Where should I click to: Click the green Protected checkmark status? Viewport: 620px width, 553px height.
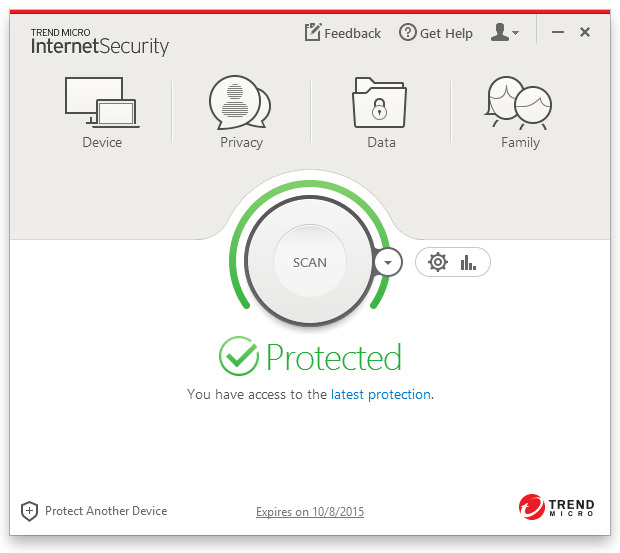[x=239, y=357]
